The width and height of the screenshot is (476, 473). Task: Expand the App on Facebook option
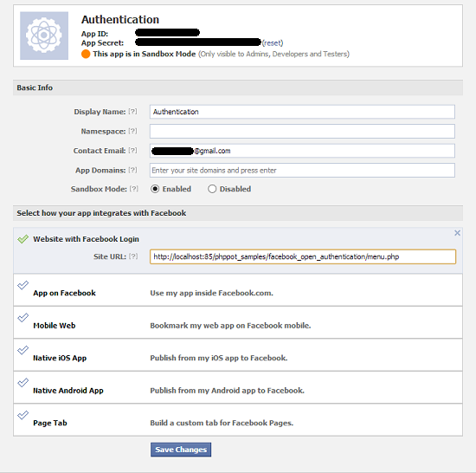(238, 290)
